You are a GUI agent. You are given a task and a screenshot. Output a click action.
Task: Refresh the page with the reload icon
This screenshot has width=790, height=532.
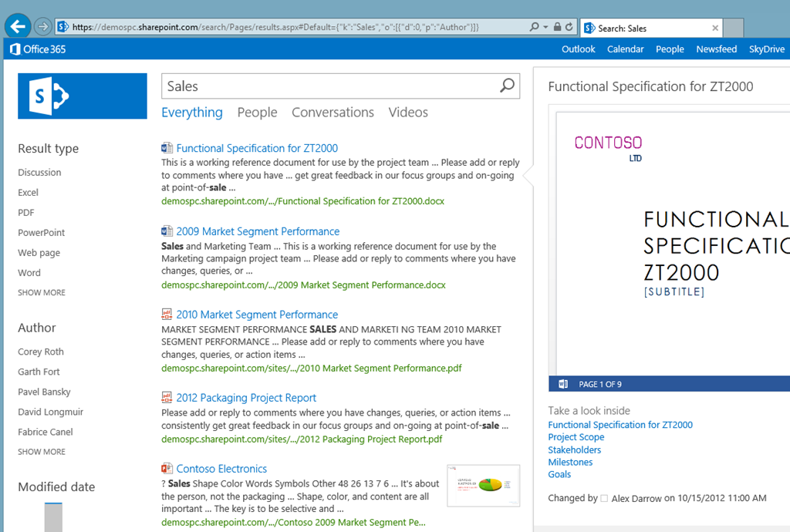[569, 27]
